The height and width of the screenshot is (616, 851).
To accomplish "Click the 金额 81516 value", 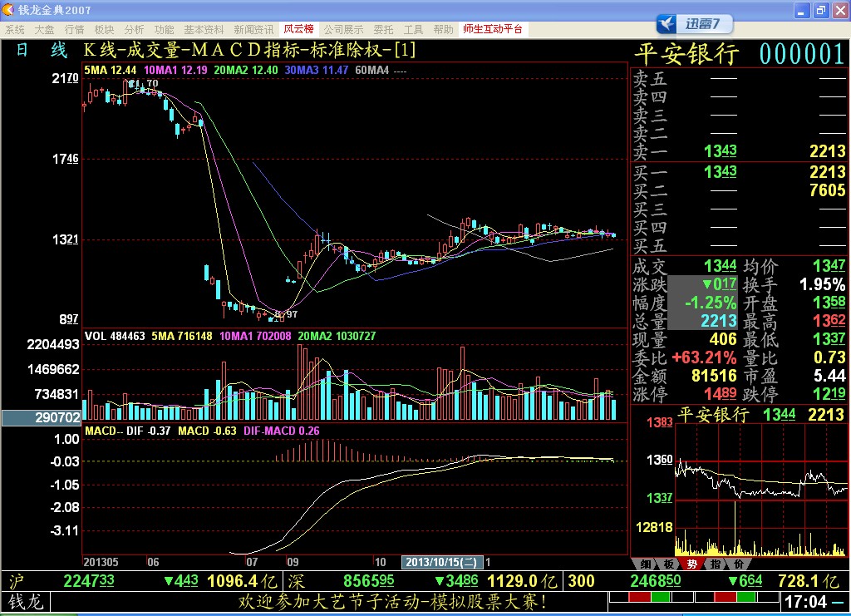I will click(x=714, y=376).
